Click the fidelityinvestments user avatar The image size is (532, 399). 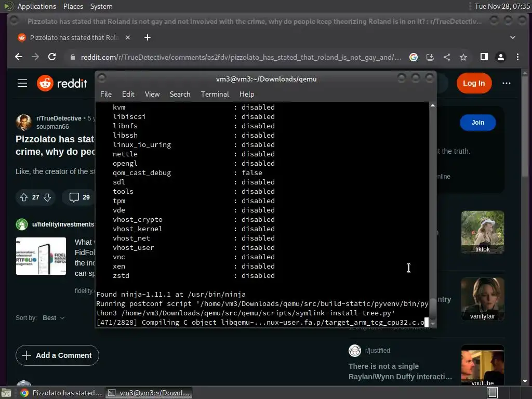click(22, 224)
